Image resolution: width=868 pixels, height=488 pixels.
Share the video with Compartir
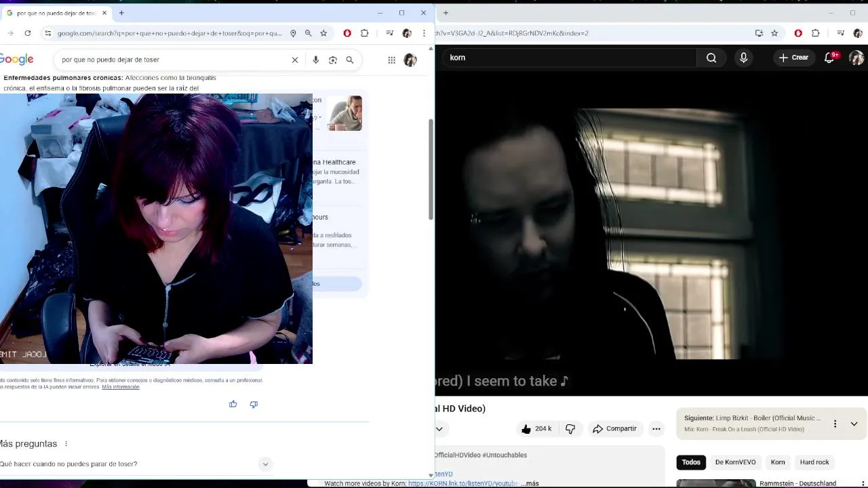click(614, 428)
